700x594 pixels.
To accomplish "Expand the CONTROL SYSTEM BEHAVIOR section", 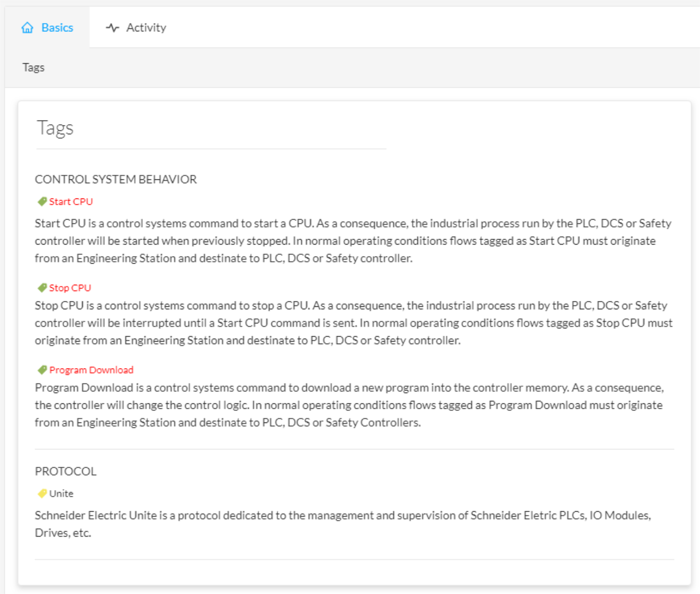I will (x=116, y=179).
